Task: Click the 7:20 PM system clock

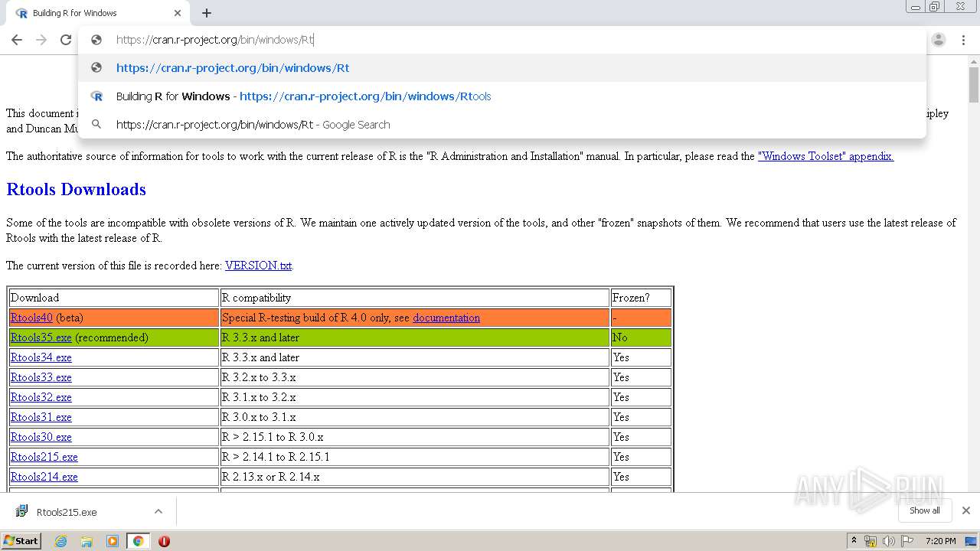Action: 941,541
